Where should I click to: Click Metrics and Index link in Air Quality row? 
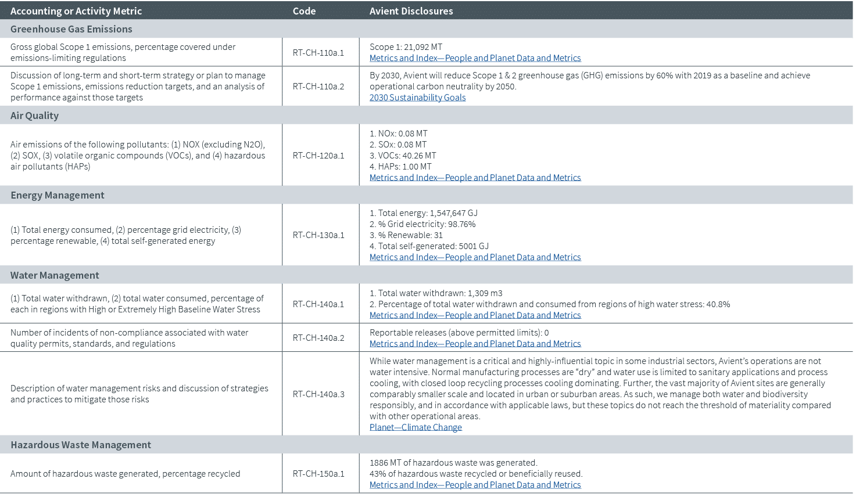coord(475,177)
